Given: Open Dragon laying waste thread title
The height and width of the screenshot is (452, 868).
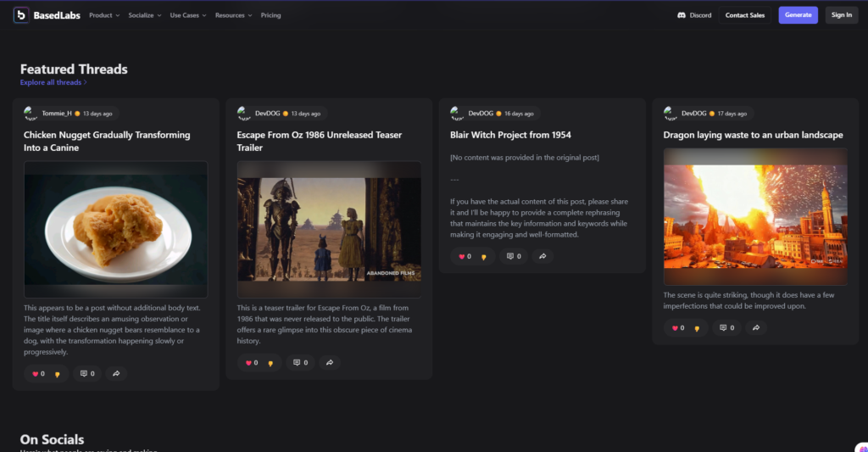Looking at the screenshot, I should 753,135.
